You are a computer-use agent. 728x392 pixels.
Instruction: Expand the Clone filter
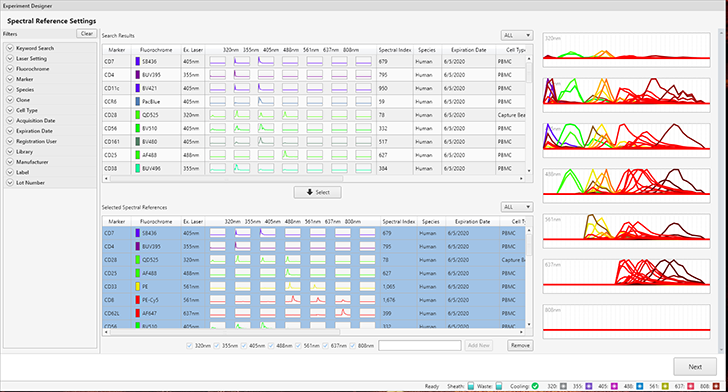pos(10,100)
